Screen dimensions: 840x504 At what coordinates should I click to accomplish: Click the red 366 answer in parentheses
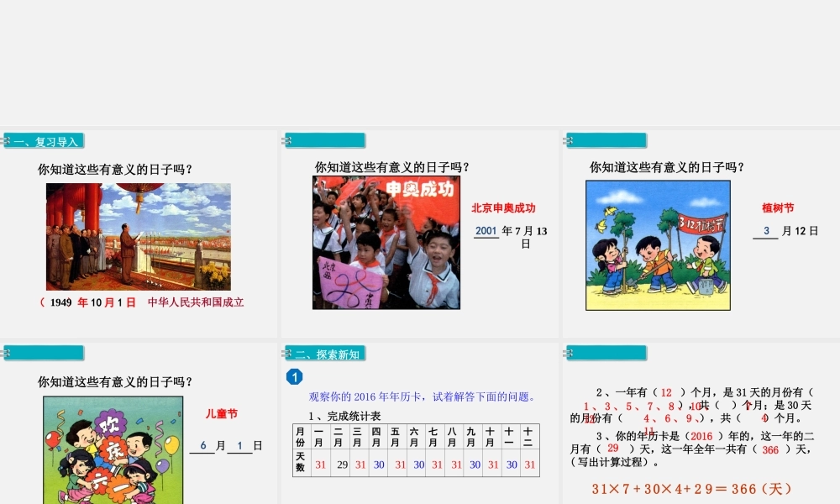[770, 450]
